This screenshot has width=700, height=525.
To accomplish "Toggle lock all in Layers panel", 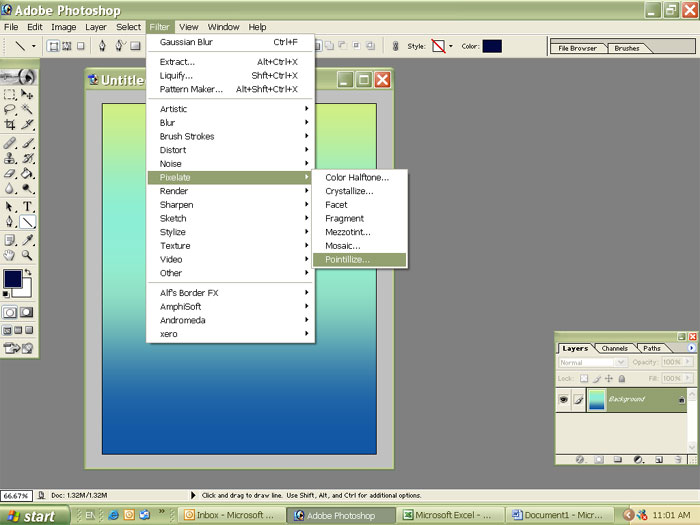I will click(621, 379).
